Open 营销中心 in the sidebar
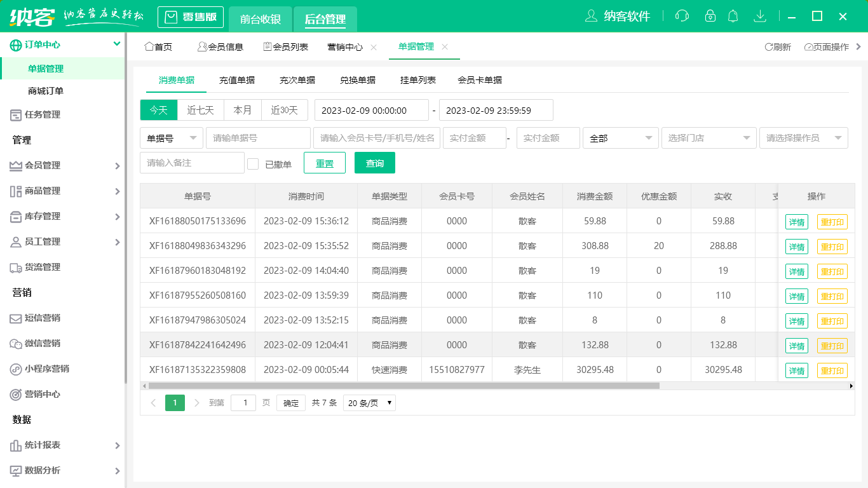 click(x=43, y=394)
